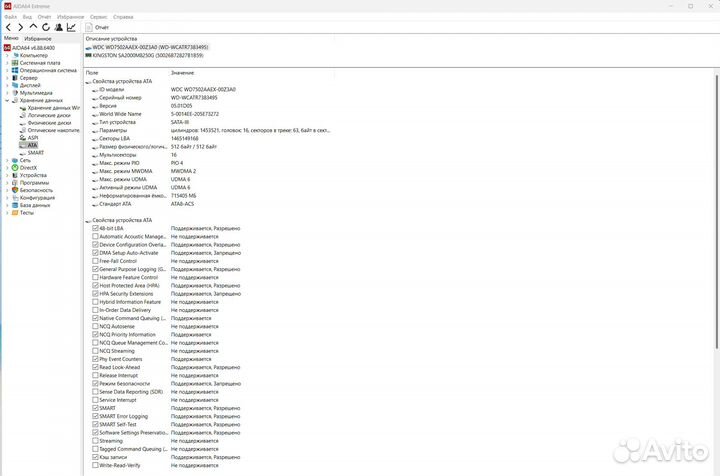Image resolution: width=720 pixels, height=476 pixels.
Task: Toggle the Free-Fall Control checkbox
Action: click(95, 261)
